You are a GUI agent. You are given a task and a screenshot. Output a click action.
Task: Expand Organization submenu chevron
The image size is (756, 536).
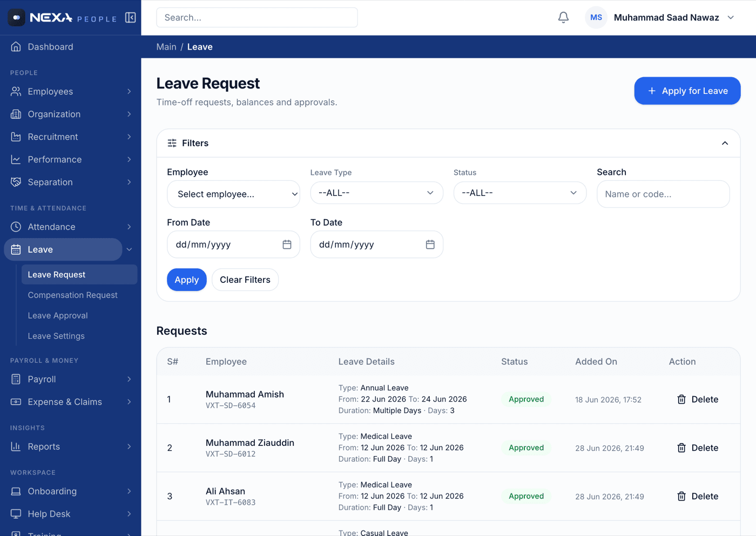[129, 114]
